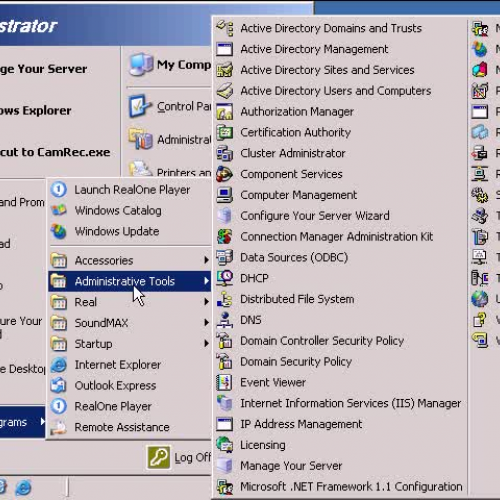Select Cluster Administrator text label
The width and height of the screenshot is (500, 500).
coord(293,153)
